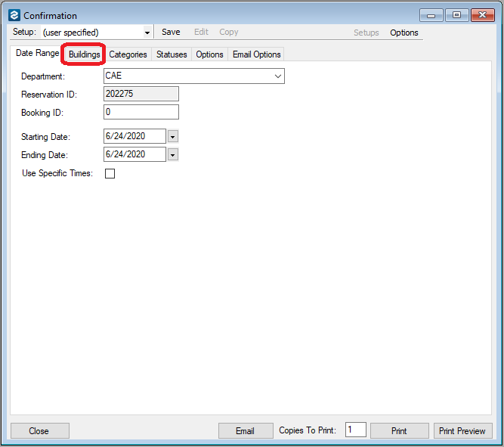
Task: Switch to the Buildings tab
Action: click(84, 54)
